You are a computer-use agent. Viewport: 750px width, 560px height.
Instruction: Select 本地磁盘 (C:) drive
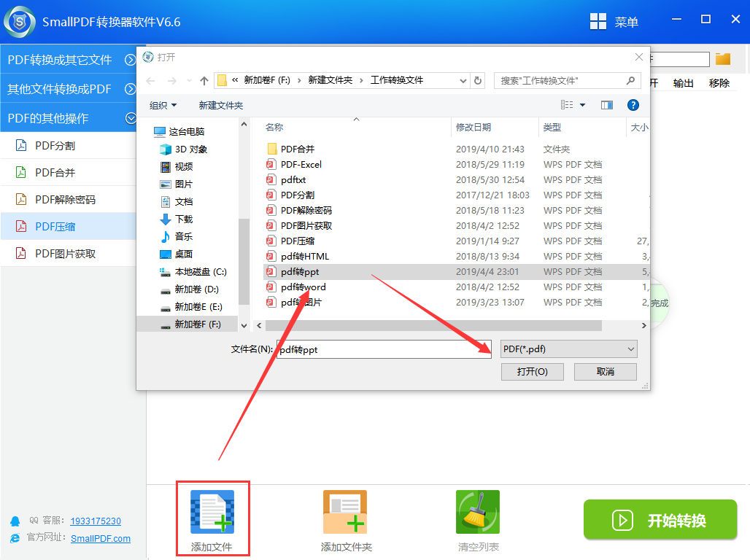coord(193,272)
